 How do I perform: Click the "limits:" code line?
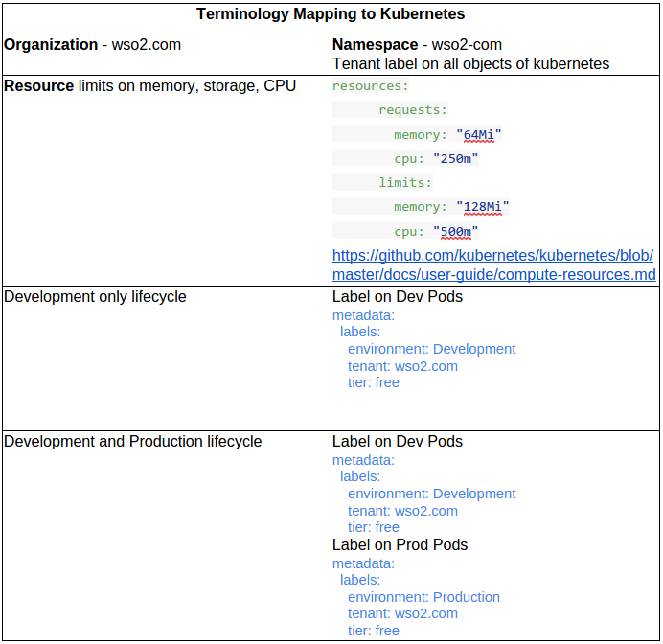click(405, 183)
